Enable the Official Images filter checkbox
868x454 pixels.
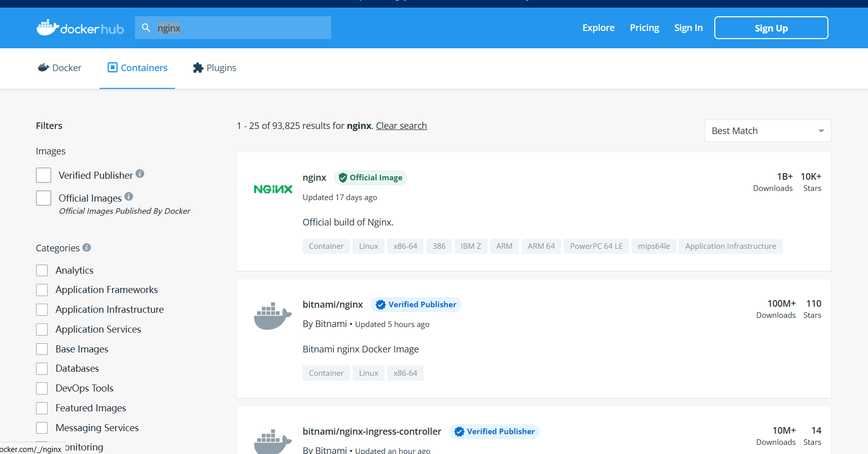point(44,198)
